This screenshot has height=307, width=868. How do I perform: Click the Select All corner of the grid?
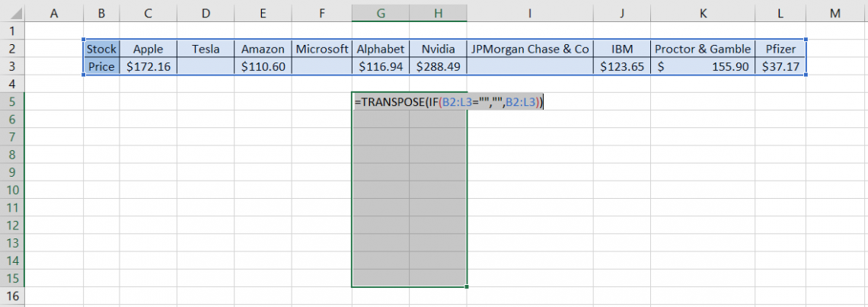12,13
